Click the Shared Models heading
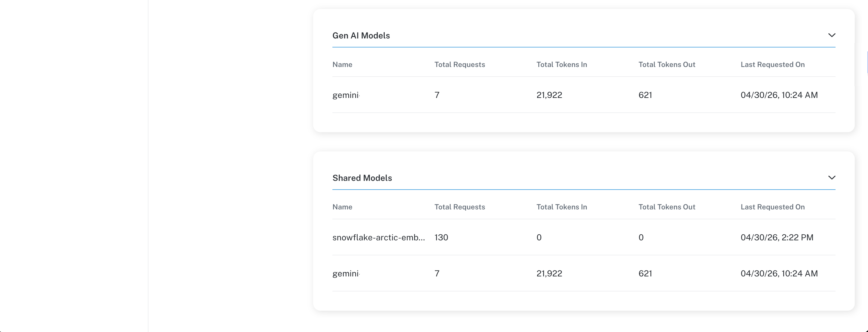The width and height of the screenshot is (868, 332). [362, 178]
